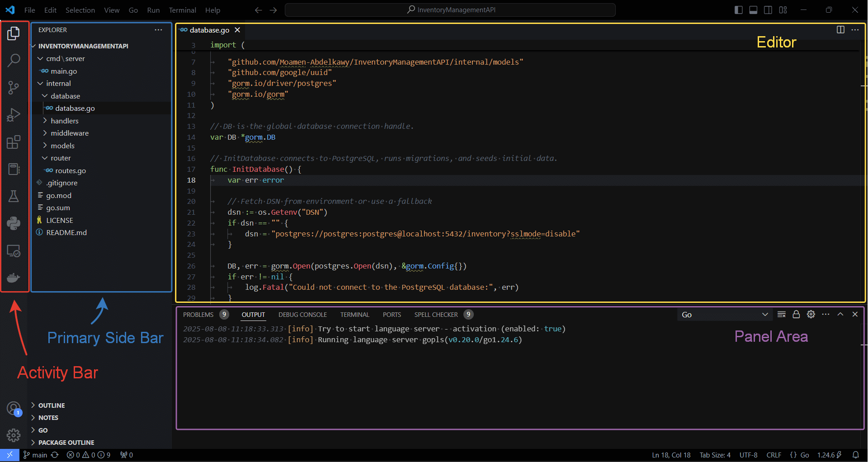Open the Explorer view in activity bar
This screenshot has width=868, height=462.
(x=14, y=33)
